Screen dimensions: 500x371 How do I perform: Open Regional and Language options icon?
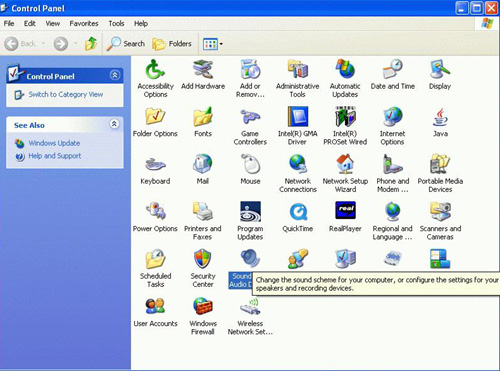[x=393, y=212]
